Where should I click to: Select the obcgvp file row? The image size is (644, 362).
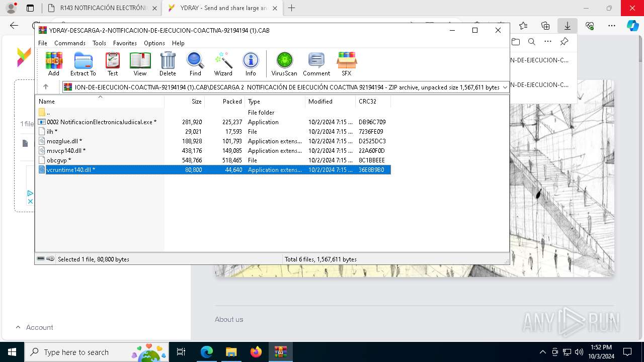(213, 160)
